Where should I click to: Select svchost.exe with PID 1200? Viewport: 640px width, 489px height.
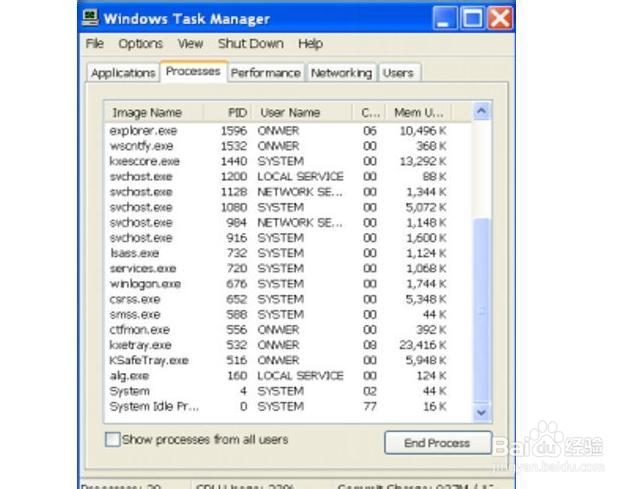click(x=288, y=176)
